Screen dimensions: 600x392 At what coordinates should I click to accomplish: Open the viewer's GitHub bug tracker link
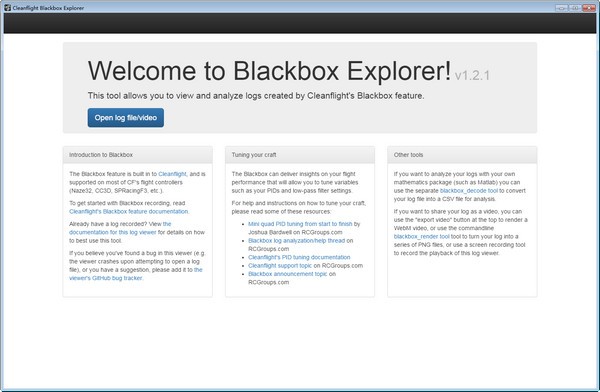coord(136,274)
